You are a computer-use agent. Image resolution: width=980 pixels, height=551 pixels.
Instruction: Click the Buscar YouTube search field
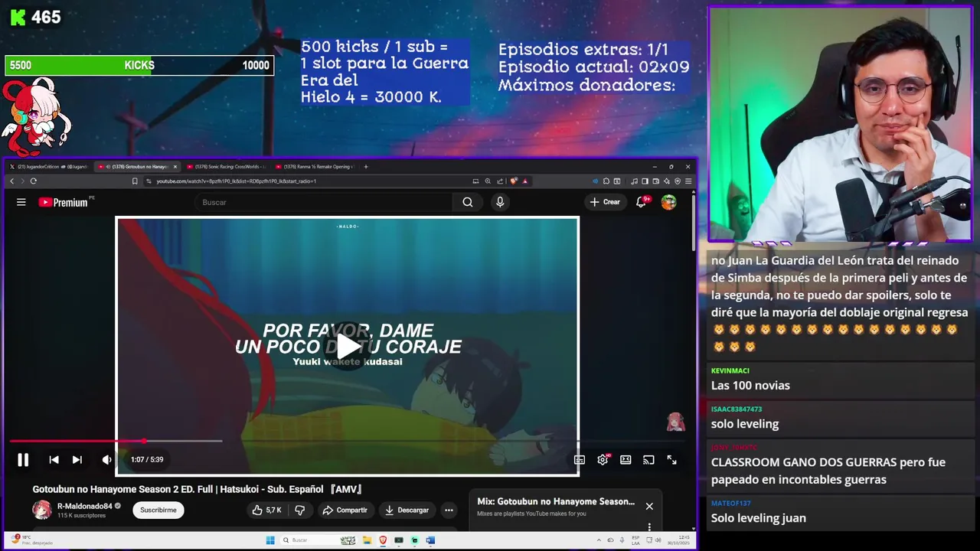[323, 202]
